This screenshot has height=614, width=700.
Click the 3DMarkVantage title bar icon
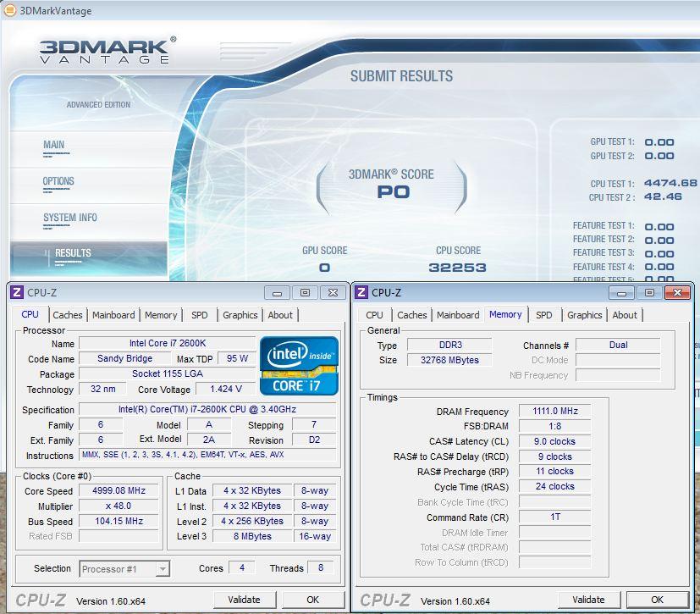(10, 10)
